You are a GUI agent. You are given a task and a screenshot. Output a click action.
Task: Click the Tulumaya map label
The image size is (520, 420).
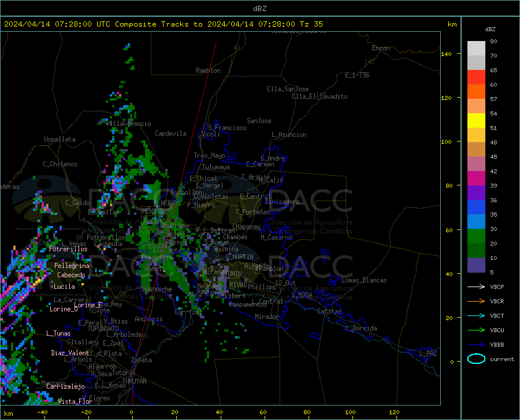point(216,167)
